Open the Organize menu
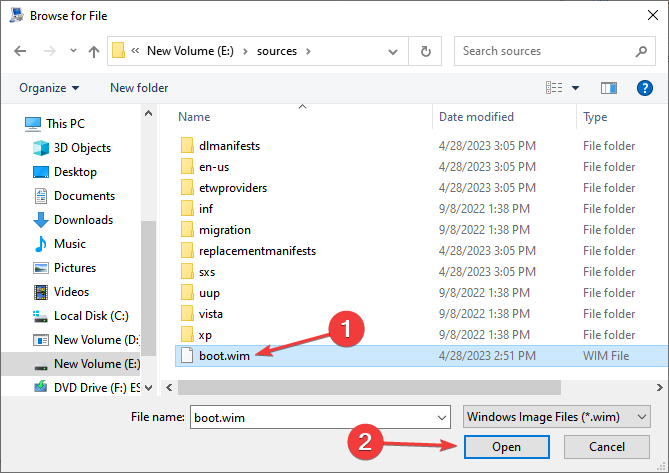 49,88
